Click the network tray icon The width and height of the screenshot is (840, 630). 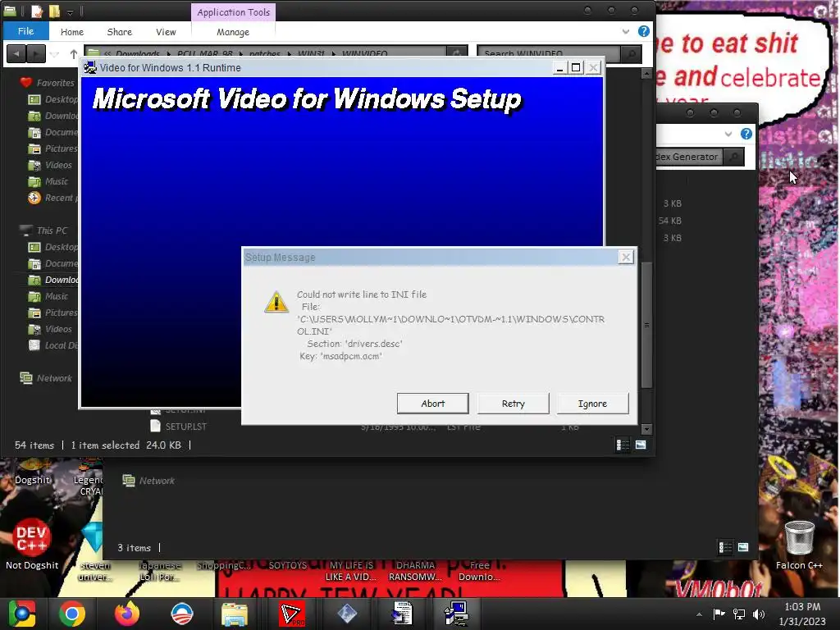coord(739,614)
